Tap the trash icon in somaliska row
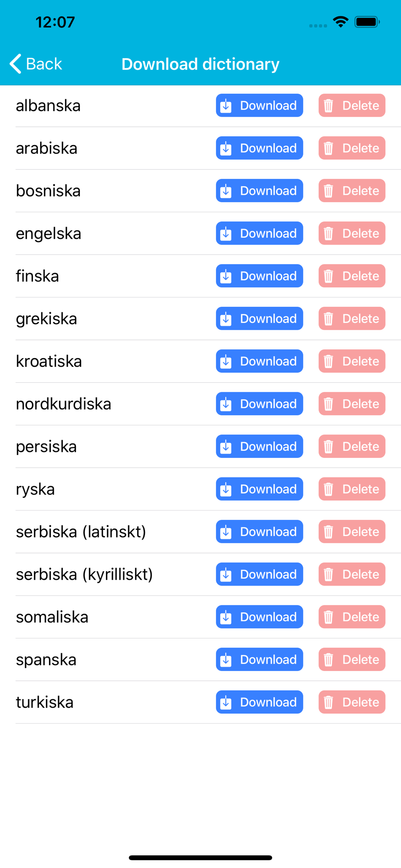The width and height of the screenshot is (401, 868). [x=329, y=617]
